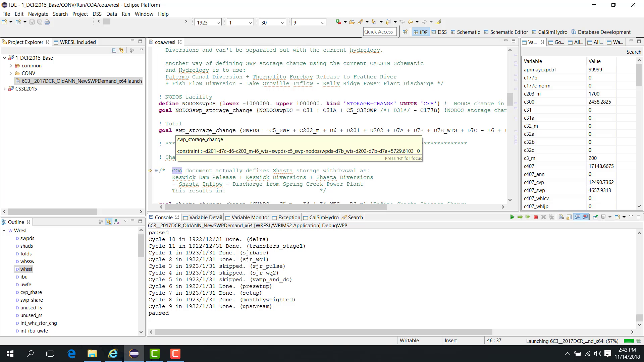This screenshot has height=362, width=644.
Task: Switch to WRESL Included tab
Action: [75, 42]
